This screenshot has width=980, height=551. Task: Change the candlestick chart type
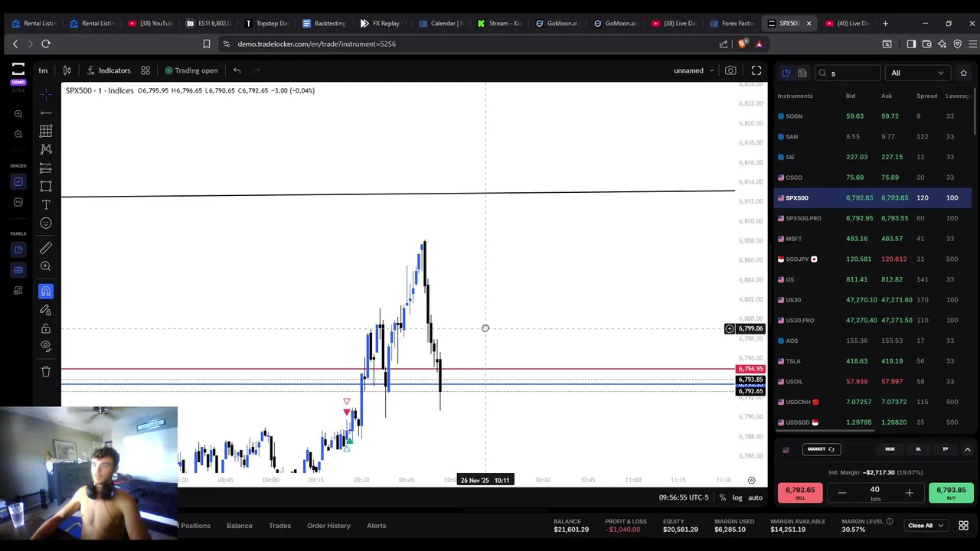click(x=67, y=70)
